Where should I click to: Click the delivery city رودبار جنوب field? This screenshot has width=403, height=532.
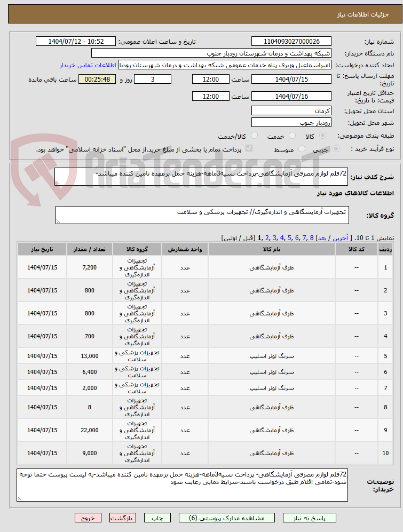291,123
